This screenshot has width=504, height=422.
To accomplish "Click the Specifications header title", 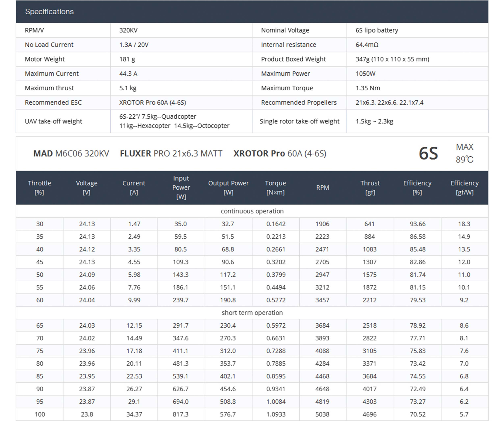I will coord(49,11).
